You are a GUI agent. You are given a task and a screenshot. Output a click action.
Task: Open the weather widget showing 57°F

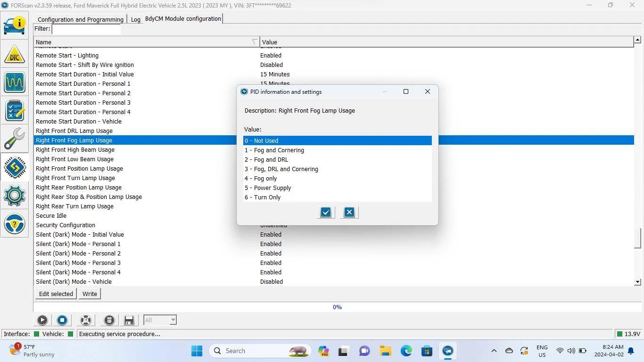pyautogui.click(x=32, y=351)
